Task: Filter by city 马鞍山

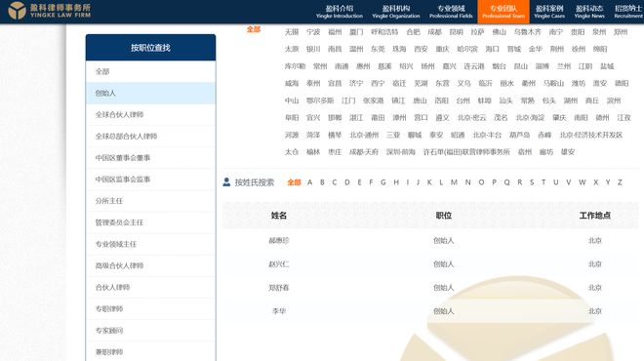Action: coord(553,83)
